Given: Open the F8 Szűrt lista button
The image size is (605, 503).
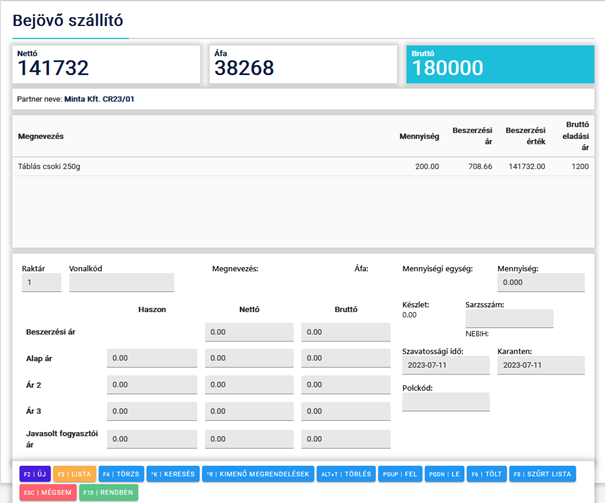Looking at the screenshot, I should [541, 474].
